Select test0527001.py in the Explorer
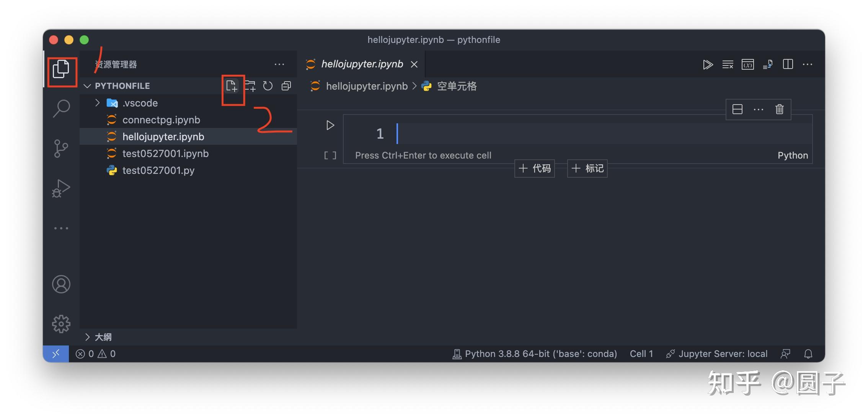868x419 pixels. tap(158, 170)
